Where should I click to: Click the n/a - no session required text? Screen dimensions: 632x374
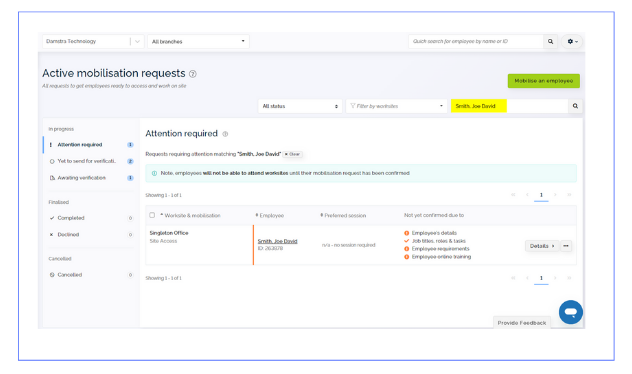[348, 245]
